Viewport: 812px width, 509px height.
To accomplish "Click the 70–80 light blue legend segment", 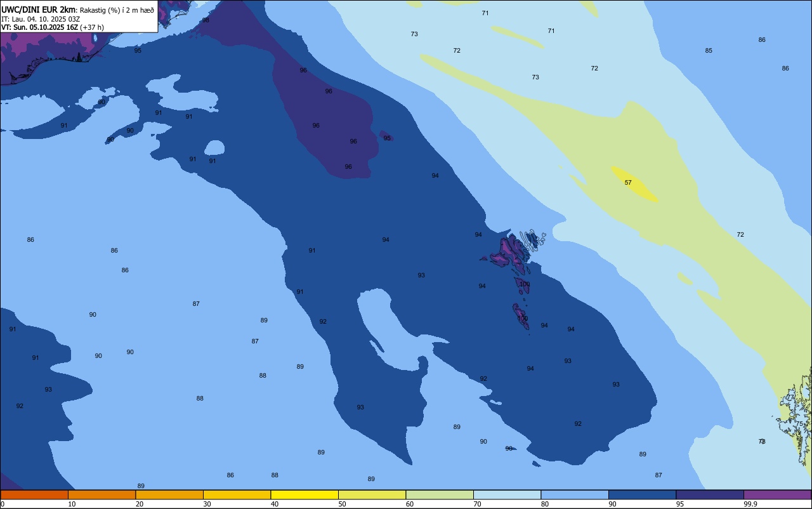I will click(x=507, y=494).
